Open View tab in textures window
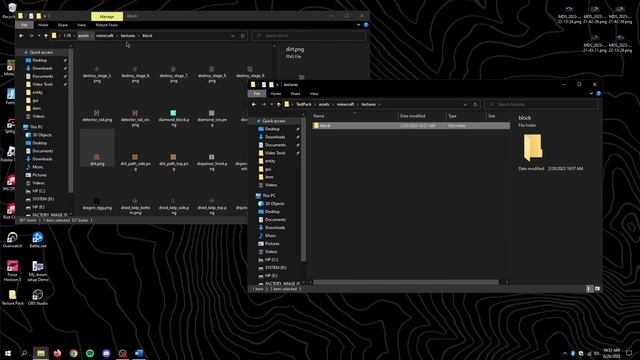 coord(314,93)
